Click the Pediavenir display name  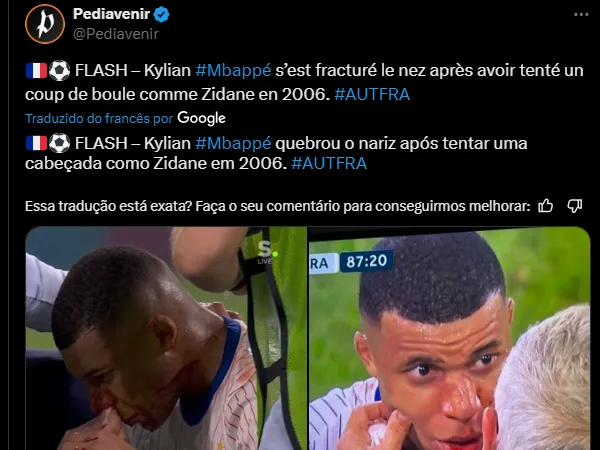[x=111, y=14]
